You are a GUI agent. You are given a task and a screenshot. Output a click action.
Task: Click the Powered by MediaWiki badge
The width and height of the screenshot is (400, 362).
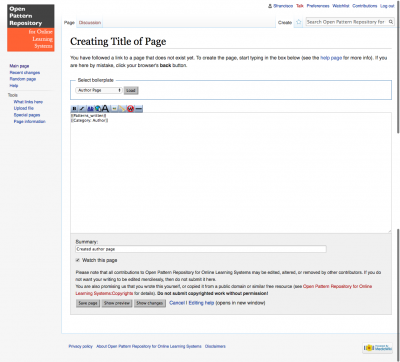(378, 348)
